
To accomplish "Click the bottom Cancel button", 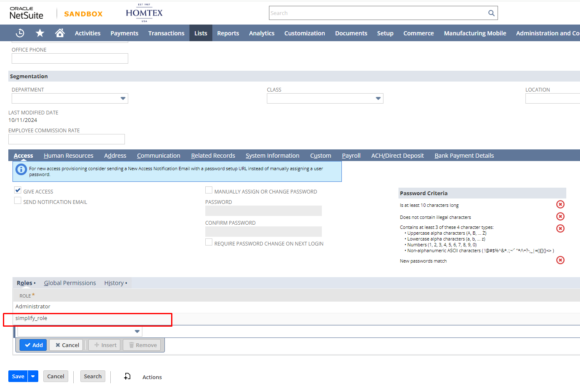I will coord(55,376).
